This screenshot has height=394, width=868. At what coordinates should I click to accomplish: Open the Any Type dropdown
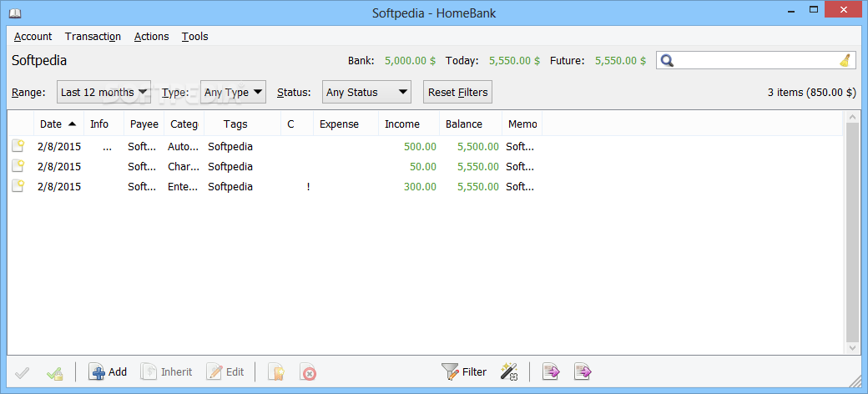[233, 93]
